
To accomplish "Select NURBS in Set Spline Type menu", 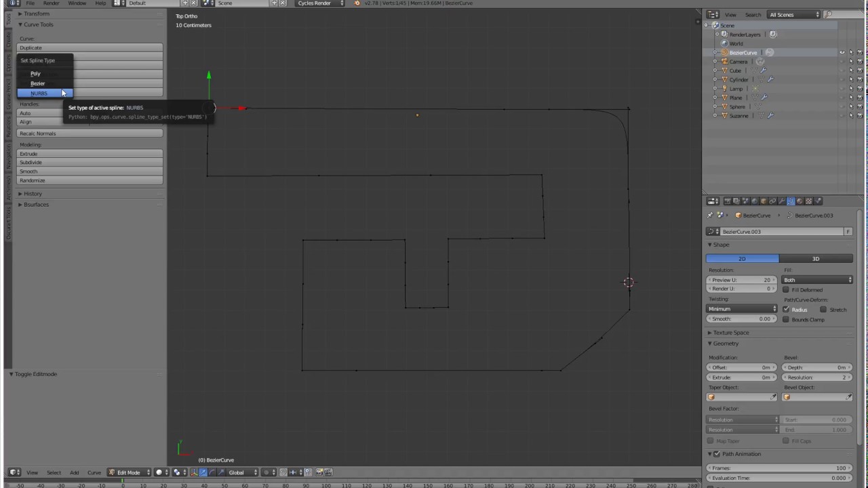I will [x=44, y=93].
